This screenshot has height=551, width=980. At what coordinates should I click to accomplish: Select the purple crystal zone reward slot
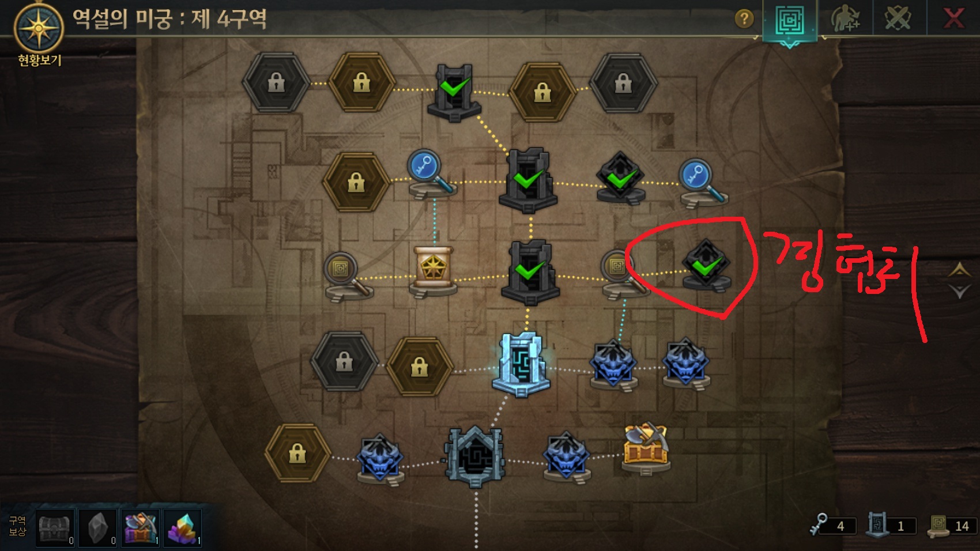183,527
